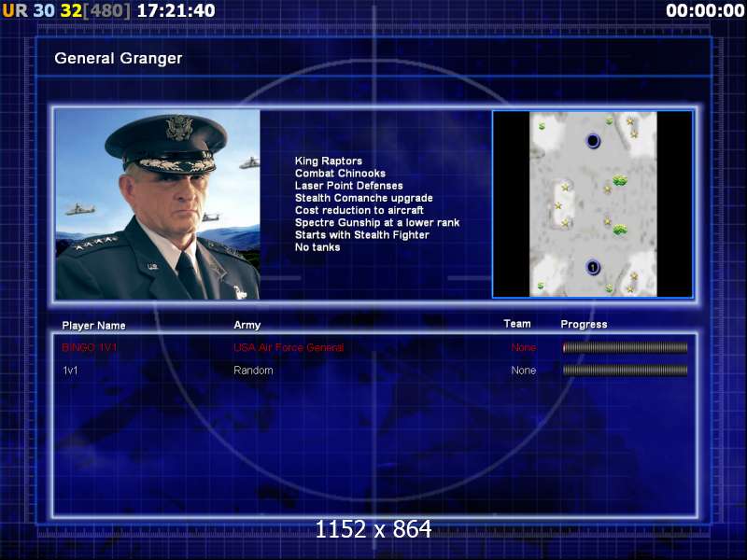The image size is (747, 560).
Task: Click the team 'None' in BINGO 1V1 row
Action: 524,347
